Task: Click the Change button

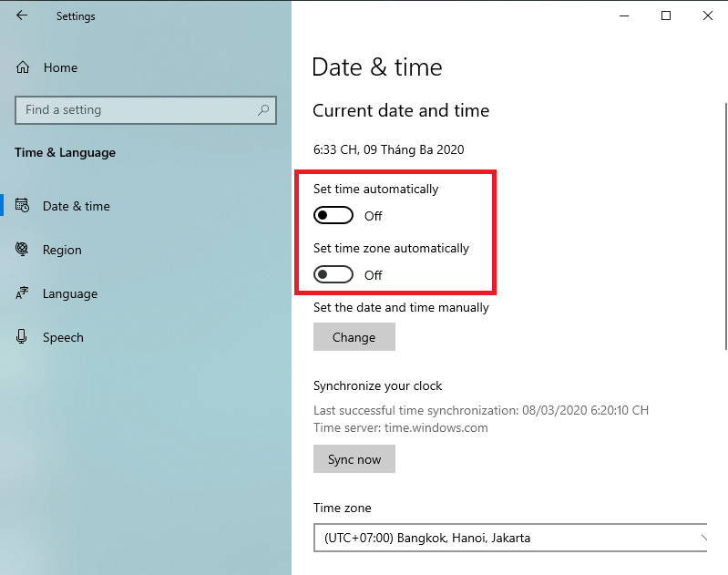Action: (x=354, y=337)
